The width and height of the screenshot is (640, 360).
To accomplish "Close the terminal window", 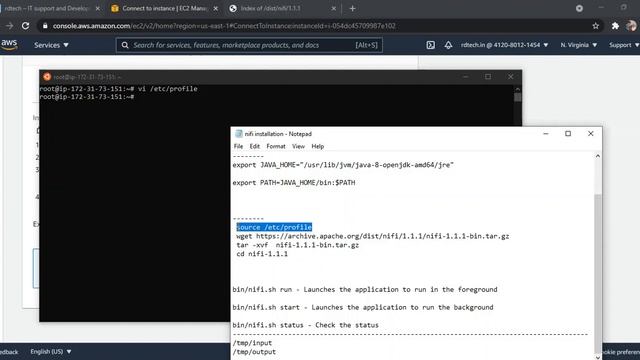I will coord(510,77).
